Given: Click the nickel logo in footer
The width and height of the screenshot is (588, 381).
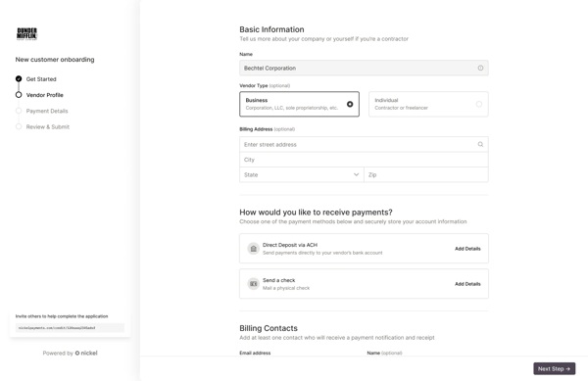Looking at the screenshot, I should click(x=86, y=353).
